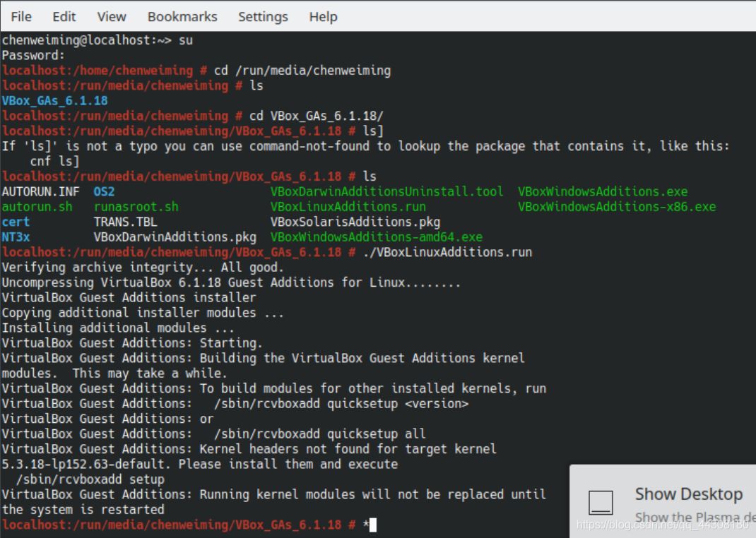The width and height of the screenshot is (756, 538).
Task: Click the blog.csdn.net watermark link
Action: point(663,525)
